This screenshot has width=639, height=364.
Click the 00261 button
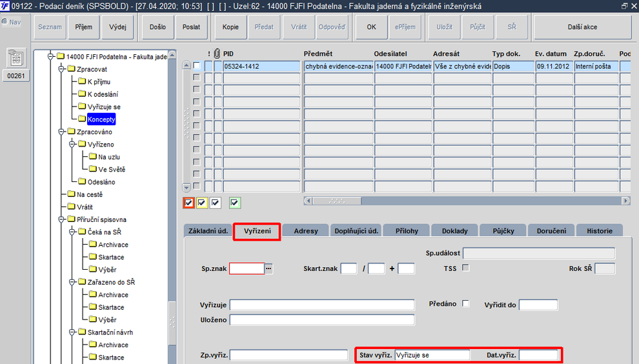pos(16,76)
